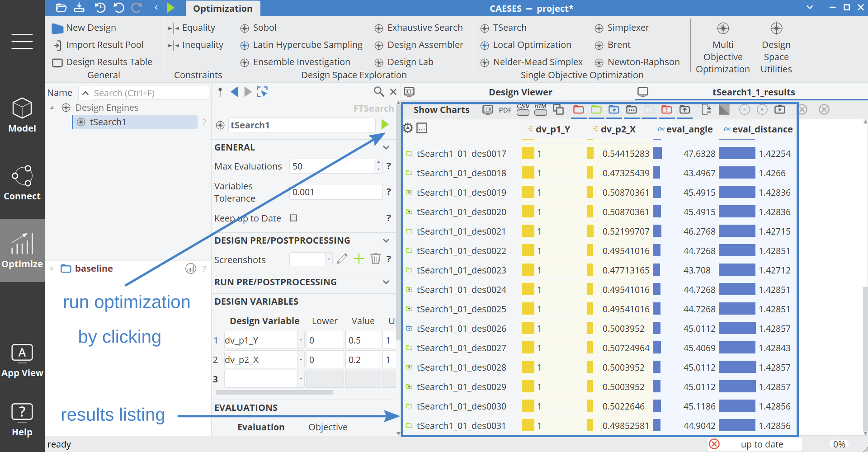Click the red warning folder filter icon
868x452 pixels.
coord(666,109)
